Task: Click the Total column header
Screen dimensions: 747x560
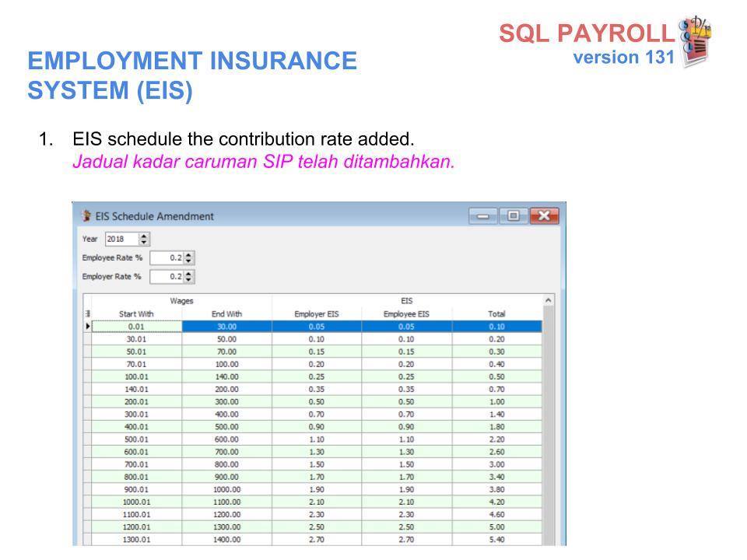Action: point(496,313)
